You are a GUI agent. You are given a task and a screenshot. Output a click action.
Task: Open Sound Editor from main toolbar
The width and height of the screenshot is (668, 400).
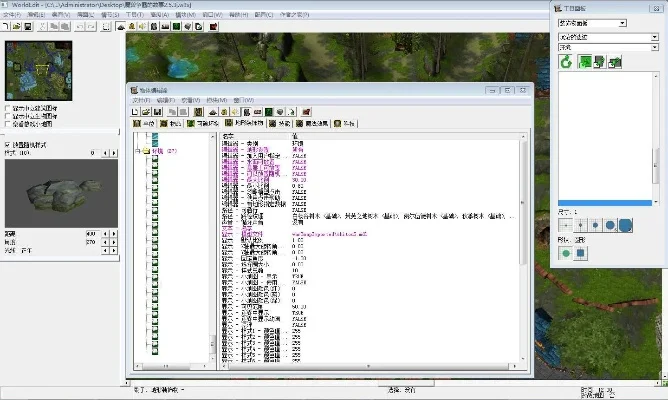point(143,26)
